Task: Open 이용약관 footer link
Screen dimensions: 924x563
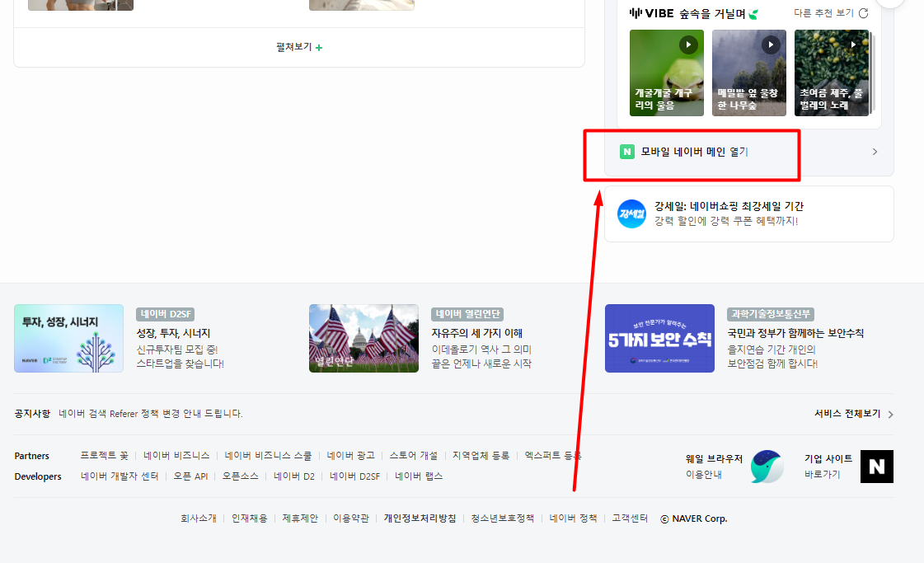Action: click(x=350, y=518)
